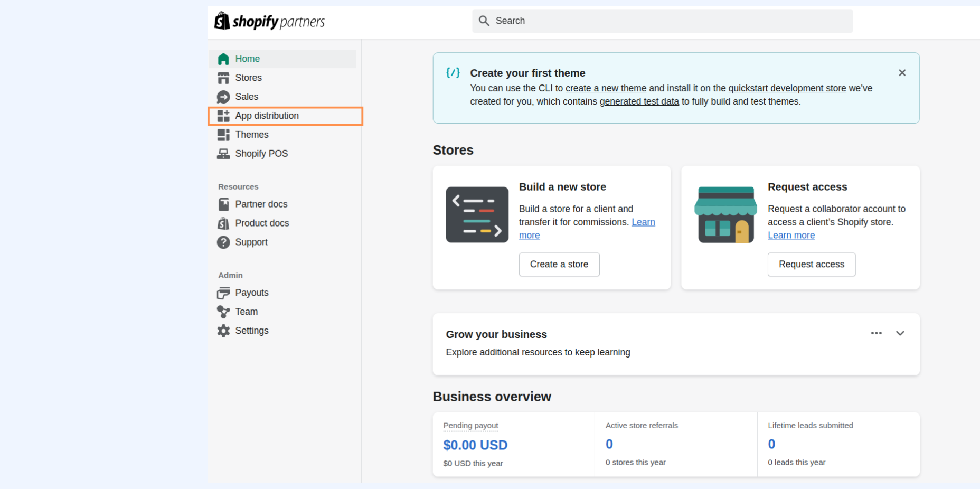Click the '0 leads this year' text
The width and height of the screenshot is (980, 489).
(x=797, y=463)
